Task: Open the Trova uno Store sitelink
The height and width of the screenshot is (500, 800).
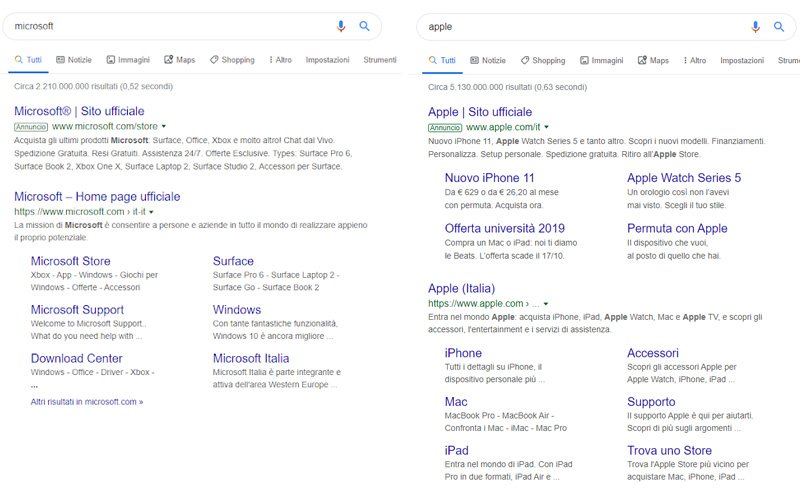Action: [669, 451]
